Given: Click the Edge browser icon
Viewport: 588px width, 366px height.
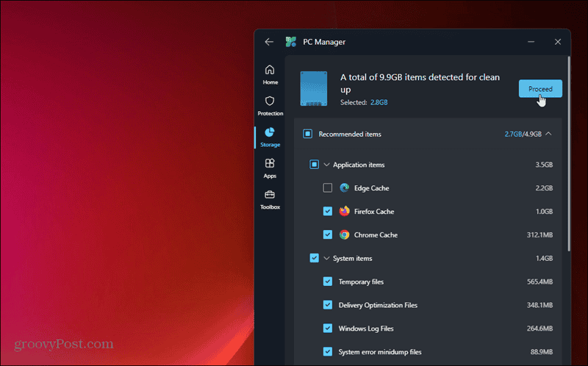Looking at the screenshot, I should [344, 188].
